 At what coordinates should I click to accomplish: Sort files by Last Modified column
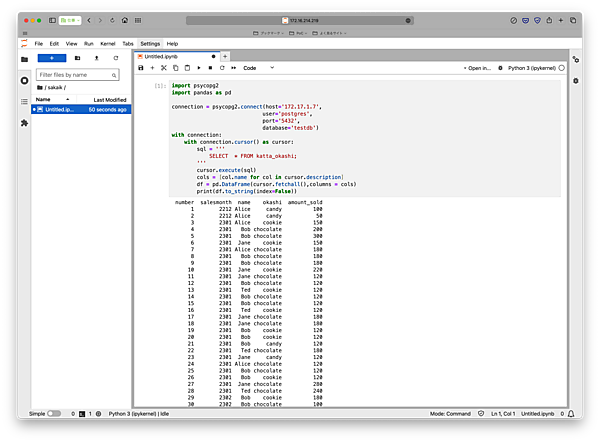[x=109, y=100]
